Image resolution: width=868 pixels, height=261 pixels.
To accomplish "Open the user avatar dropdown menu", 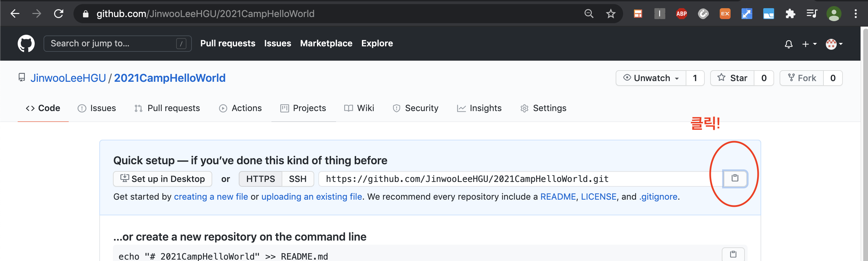I will (x=834, y=44).
